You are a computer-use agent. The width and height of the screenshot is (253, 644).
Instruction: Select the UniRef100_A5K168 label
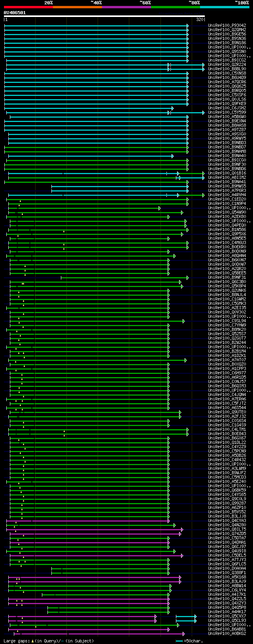click(x=227, y=577)
